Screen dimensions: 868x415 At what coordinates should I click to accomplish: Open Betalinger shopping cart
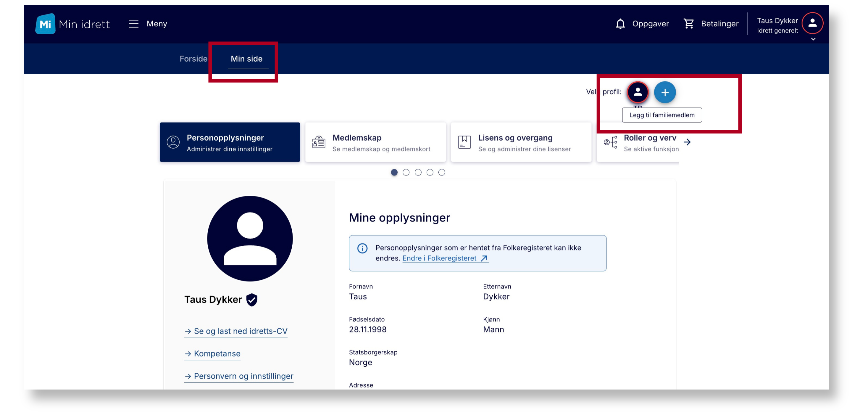pyautogui.click(x=688, y=24)
